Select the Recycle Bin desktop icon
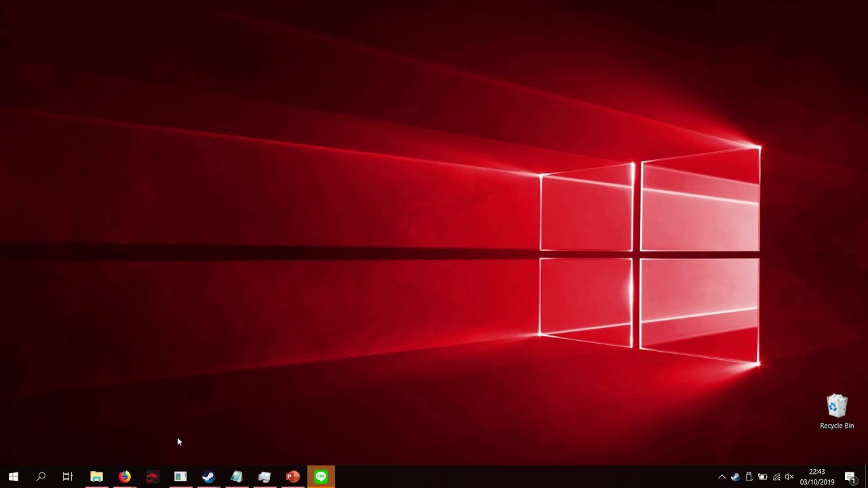 837,412
